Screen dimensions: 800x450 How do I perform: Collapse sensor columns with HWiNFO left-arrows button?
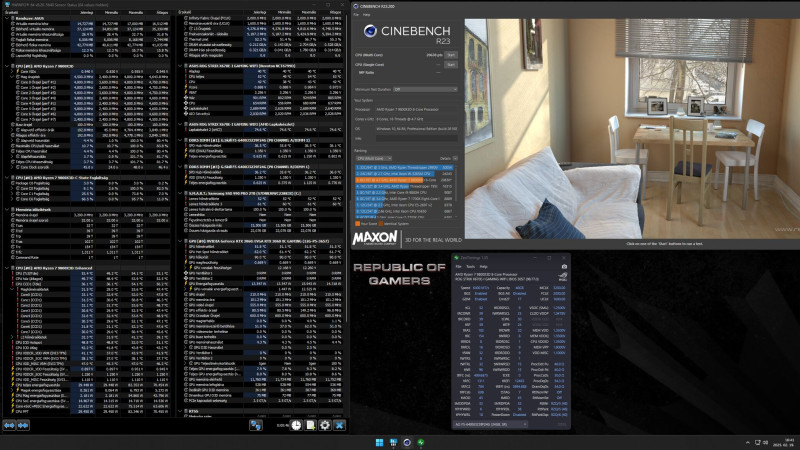pyautogui.click(x=9, y=425)
